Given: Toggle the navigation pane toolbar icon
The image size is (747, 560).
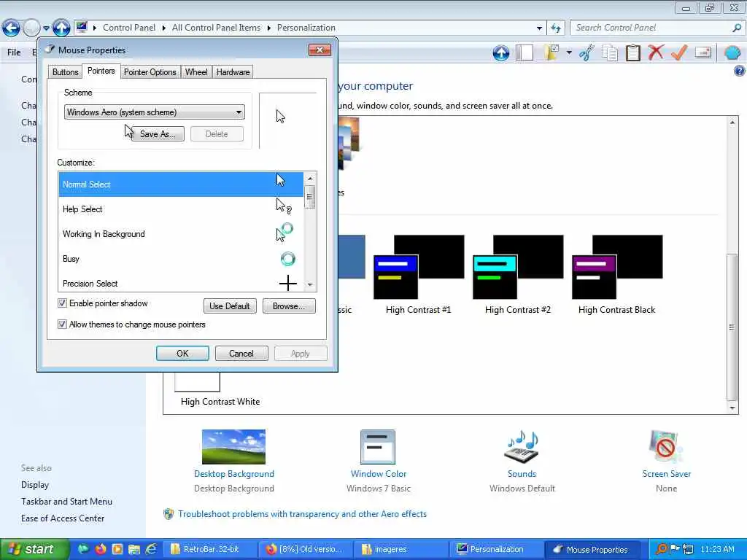Looking at the screenshot, I should (525, 52).
